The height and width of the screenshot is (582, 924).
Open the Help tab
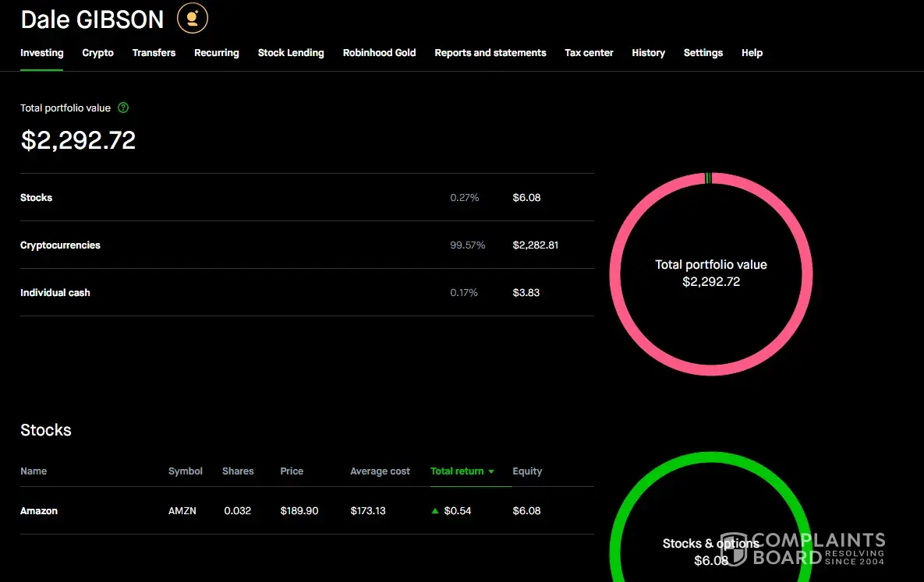tap(752, 53)
